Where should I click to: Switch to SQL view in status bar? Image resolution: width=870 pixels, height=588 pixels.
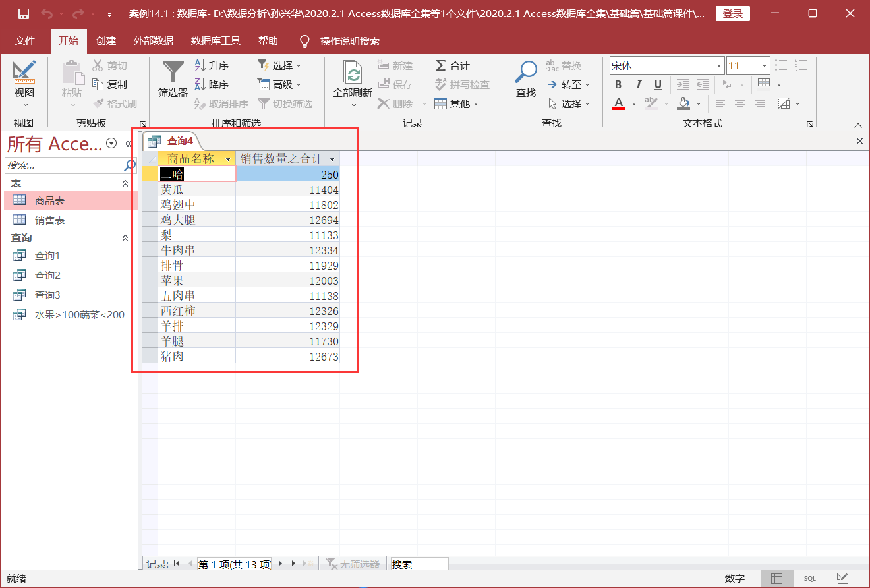pos(809,579)
